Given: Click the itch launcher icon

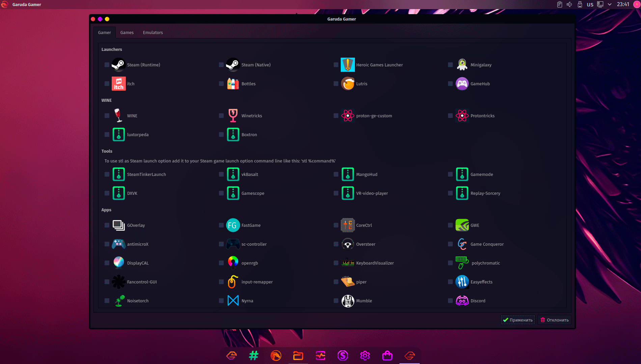Looking at the screenshot, I should tap(118, 84).
